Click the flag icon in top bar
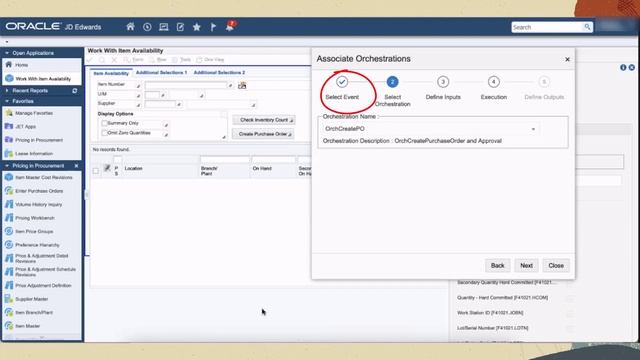 [x=213, y=27]
